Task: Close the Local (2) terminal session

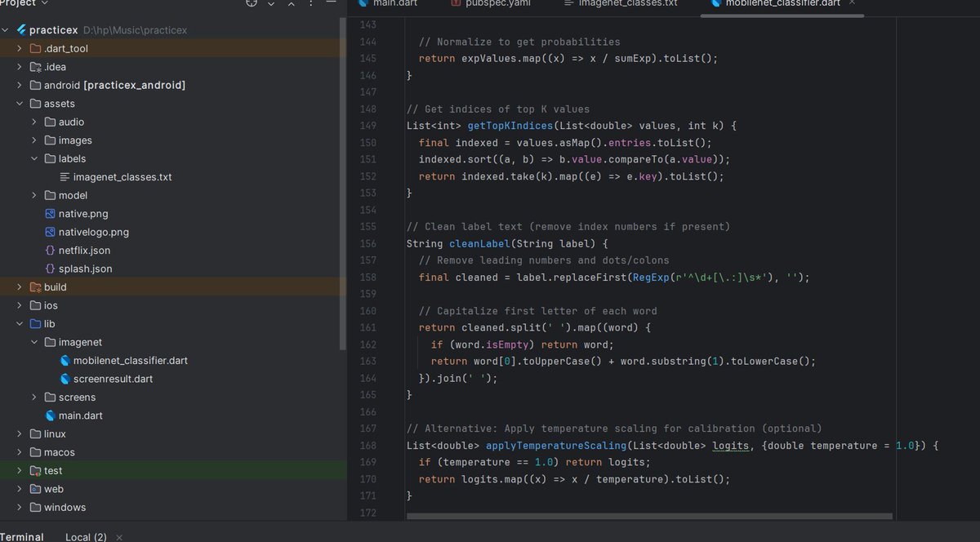Action: pos(120,537)
